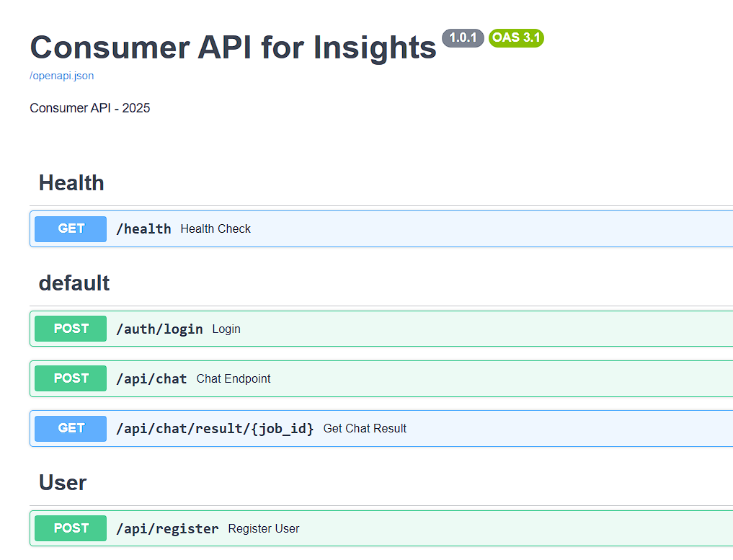Click the GET badge on /health
Image resolution: width=733 pixels, height=560 pixels.
coord(70,228)
